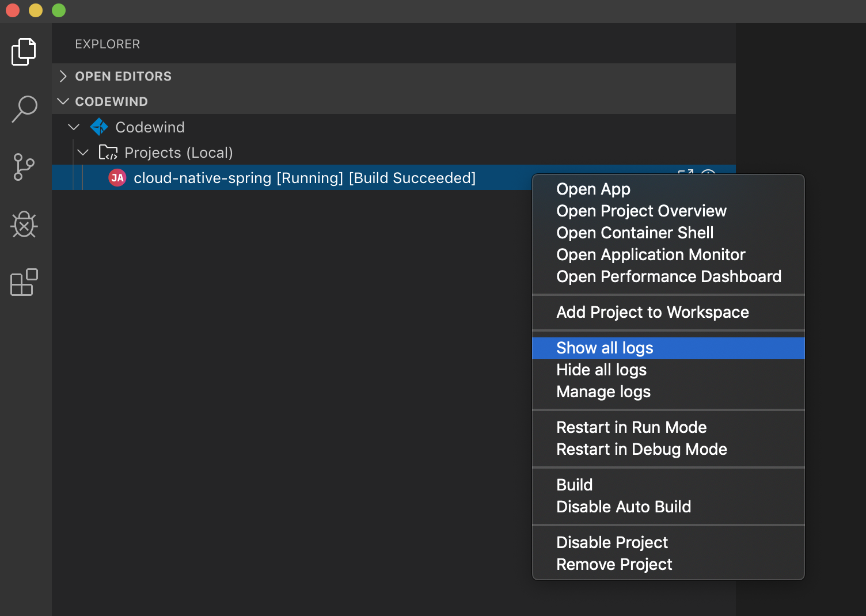This screenshot has height=616, width=866.
Task: Collapse the Projects (Local) chevron
Action: tap(83, 152)
